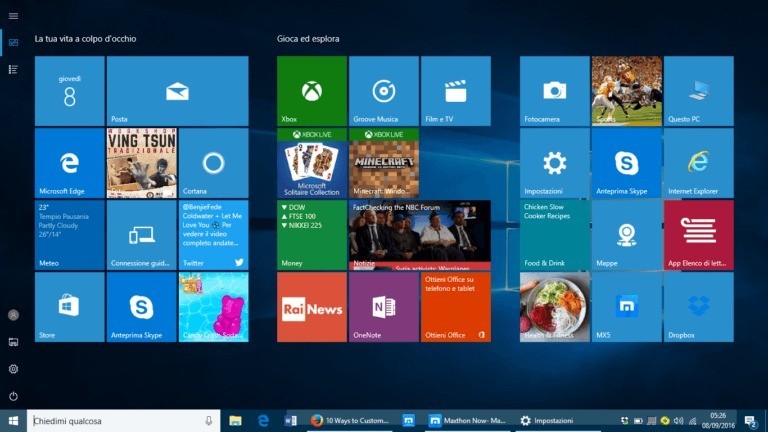Screen dimensions: 768x432
Task: Open the Sports photo tile
Action: click(626, 91)
